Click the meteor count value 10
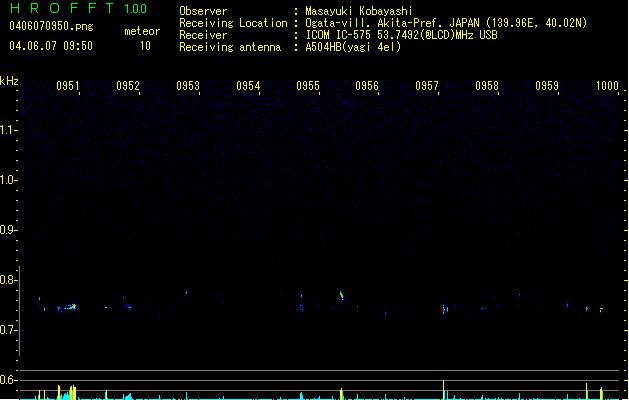Viewport: 629px width, 400px height. click(145, 46)
